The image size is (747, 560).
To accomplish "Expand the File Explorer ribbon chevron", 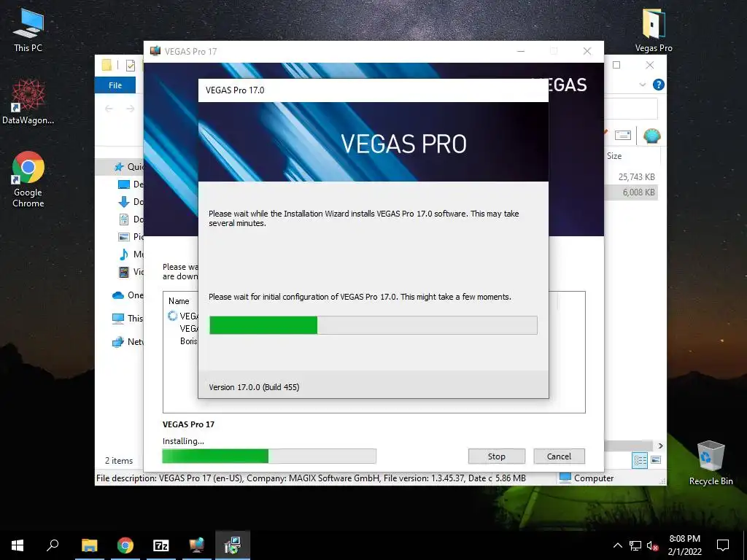I will tap(642, 85).
